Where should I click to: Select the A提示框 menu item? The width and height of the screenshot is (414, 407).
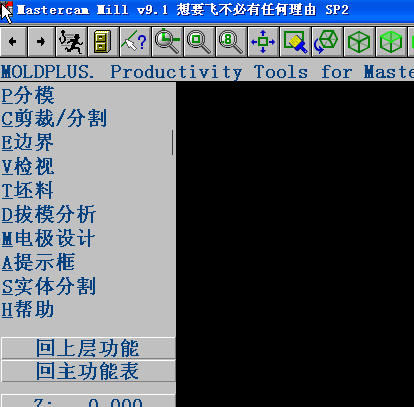click(x=38, y=262)
